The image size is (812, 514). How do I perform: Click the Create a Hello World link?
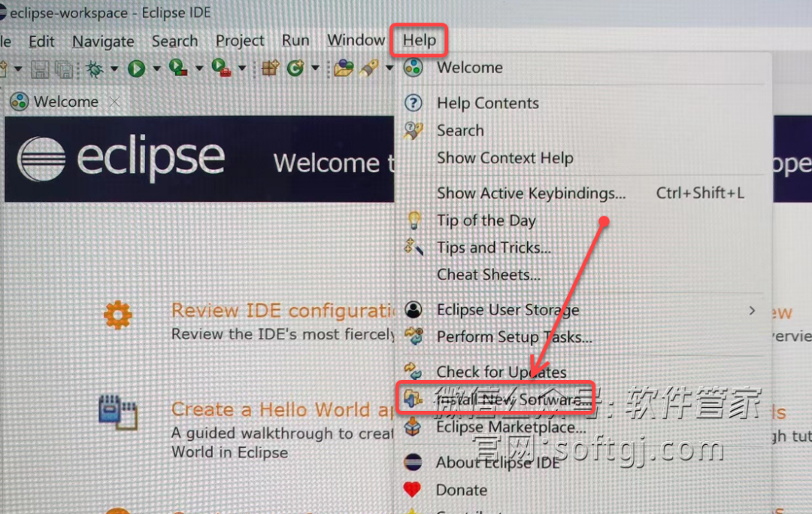282,409
